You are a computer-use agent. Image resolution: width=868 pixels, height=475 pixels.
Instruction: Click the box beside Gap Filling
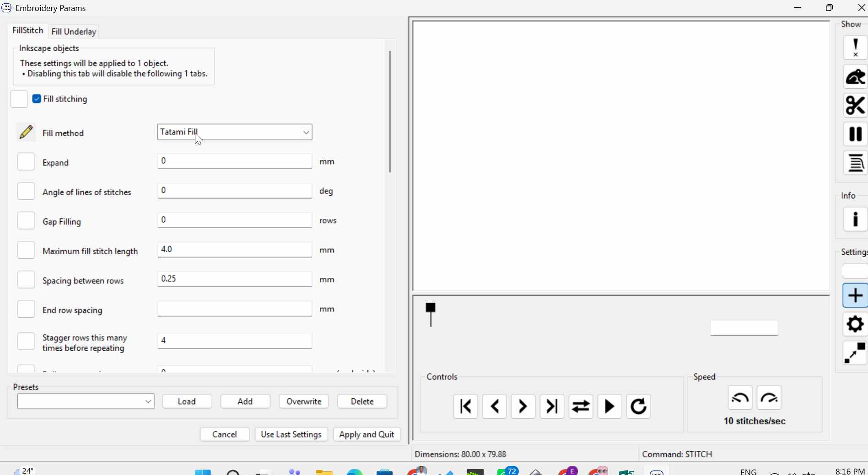[26, 221]
